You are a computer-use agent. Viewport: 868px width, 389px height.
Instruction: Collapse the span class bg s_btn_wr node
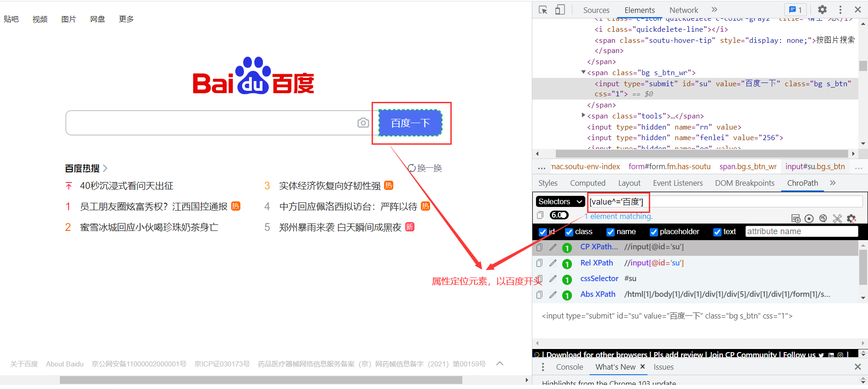pos(583,72)
